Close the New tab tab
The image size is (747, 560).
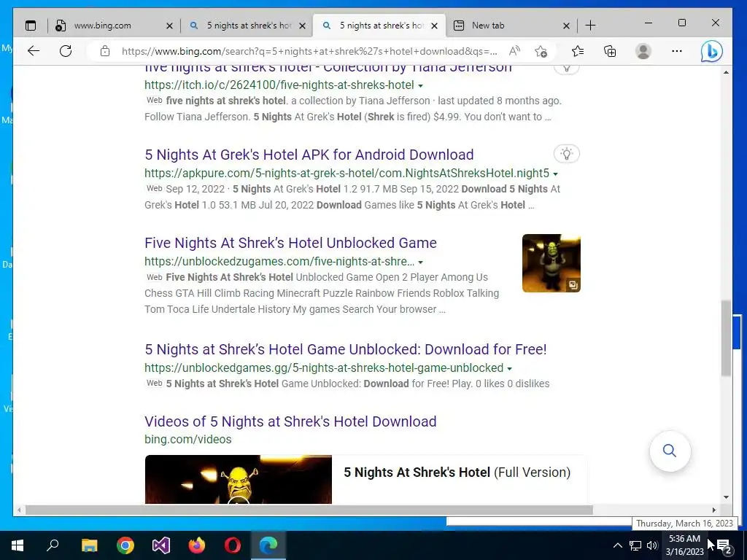[x=566, y=26]
